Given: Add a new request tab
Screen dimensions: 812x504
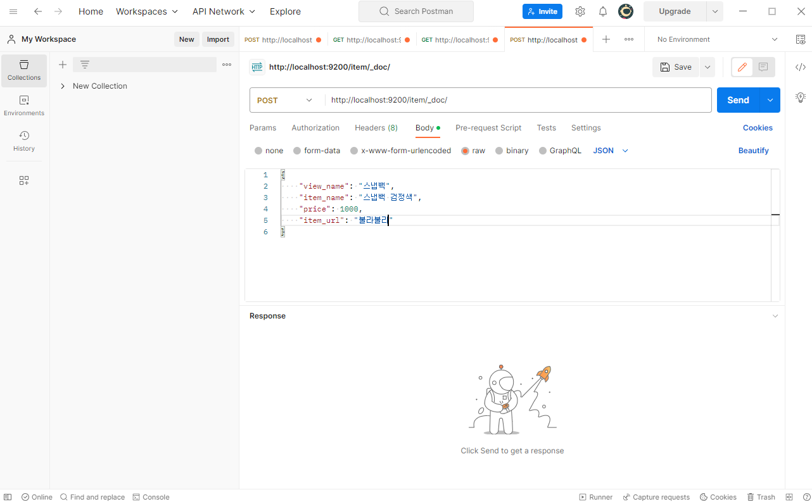Looking at the screenshot, I should click(606, 39).
